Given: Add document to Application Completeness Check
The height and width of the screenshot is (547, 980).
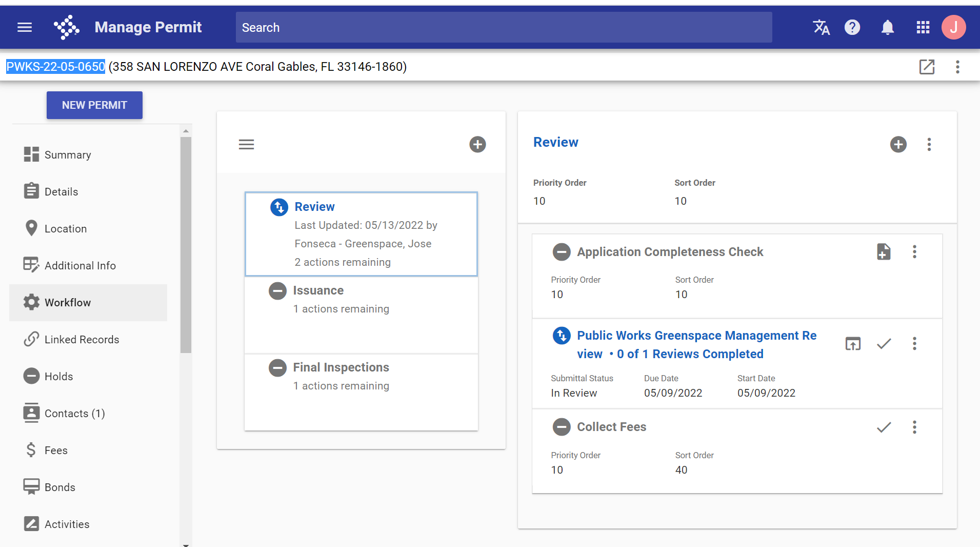Looking at the screenshot, I should pyautogui.click(x=883, y=252).
